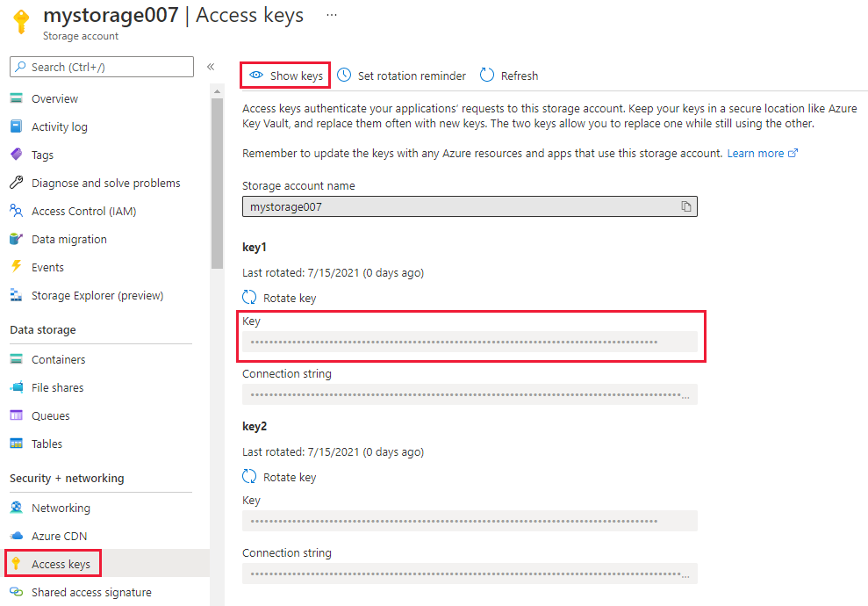Click the Activity log icon
868x606 pixels.
tap(17, 126)
